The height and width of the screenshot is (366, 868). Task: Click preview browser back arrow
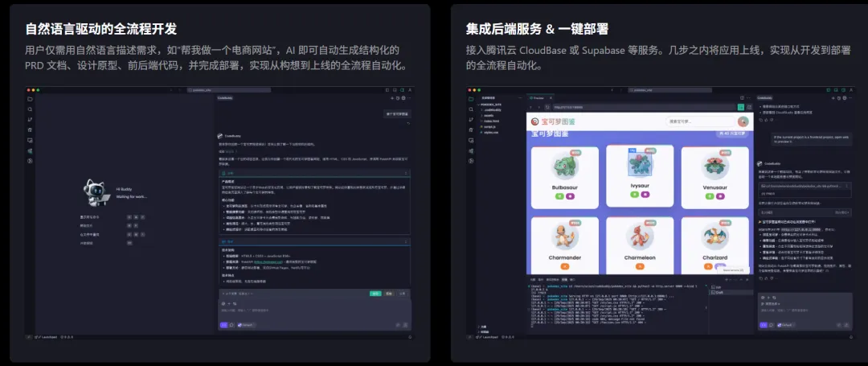531,108
